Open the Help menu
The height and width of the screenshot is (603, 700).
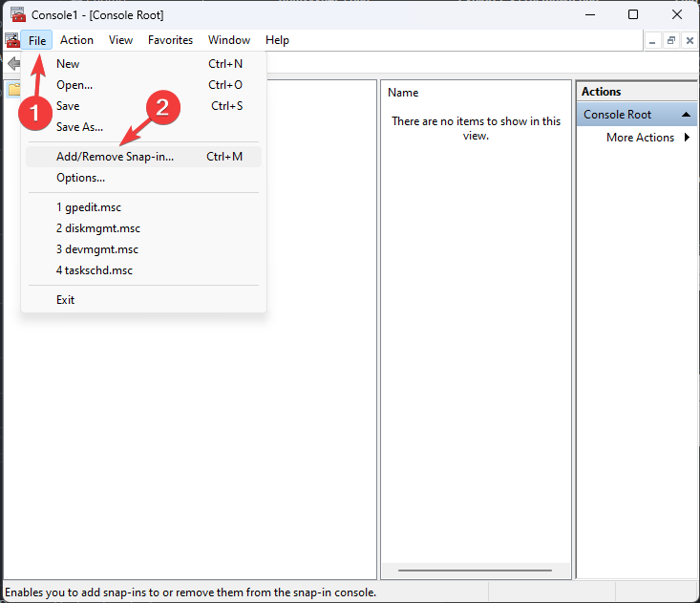(x=277, y=40)
